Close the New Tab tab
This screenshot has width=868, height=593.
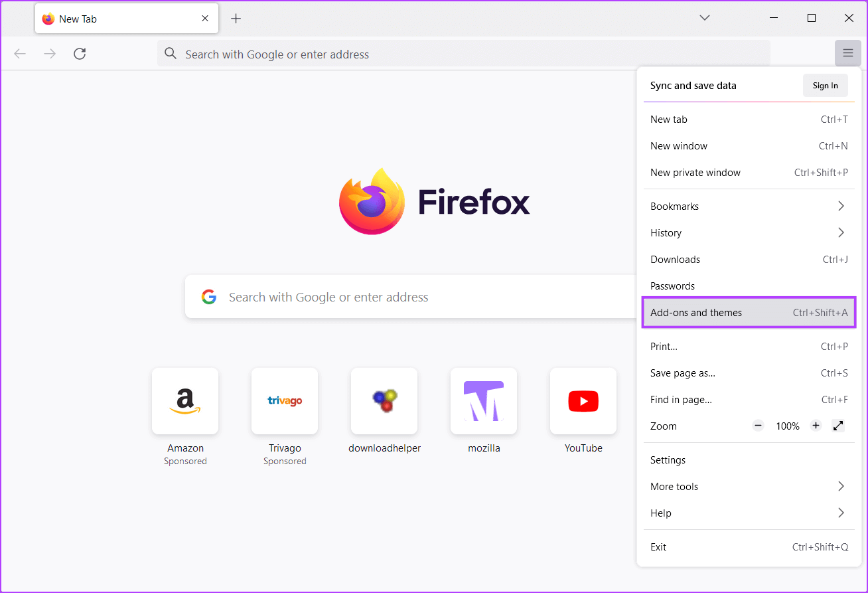coord(206,19)
